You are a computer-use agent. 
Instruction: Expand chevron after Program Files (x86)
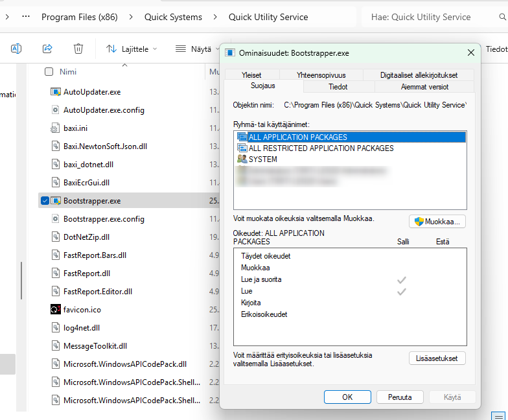coord(131,17)
